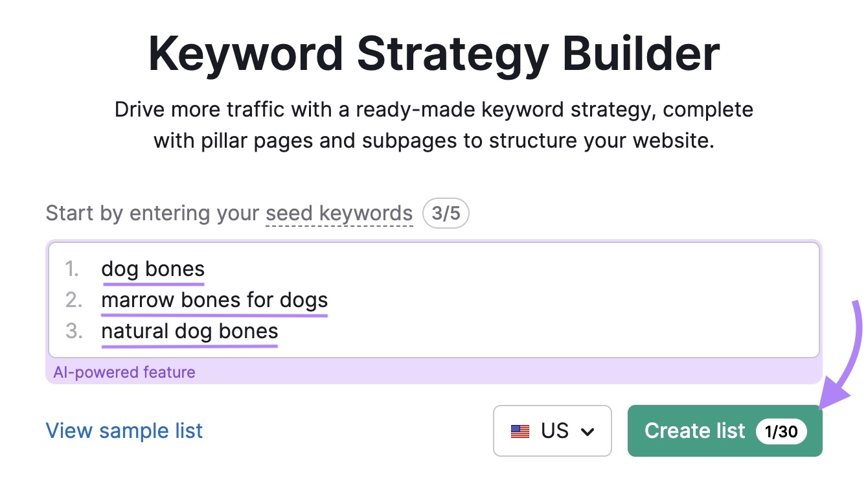Open the View sample list link
Image resolution: width=868 pixels, height=482 pixels.
click(x=124, y=430)
